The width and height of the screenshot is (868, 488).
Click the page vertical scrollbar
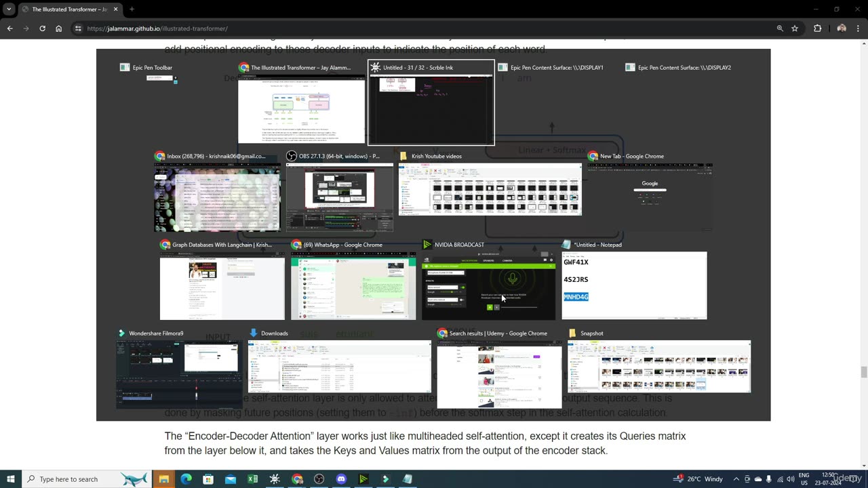864,254
